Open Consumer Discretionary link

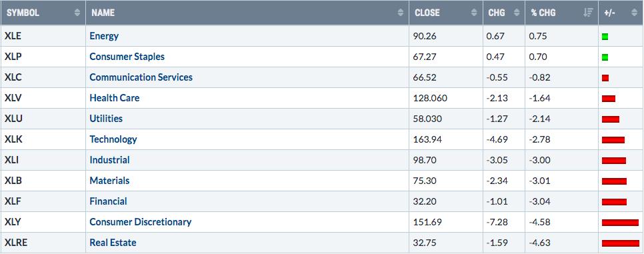click(x=141, y=222)
